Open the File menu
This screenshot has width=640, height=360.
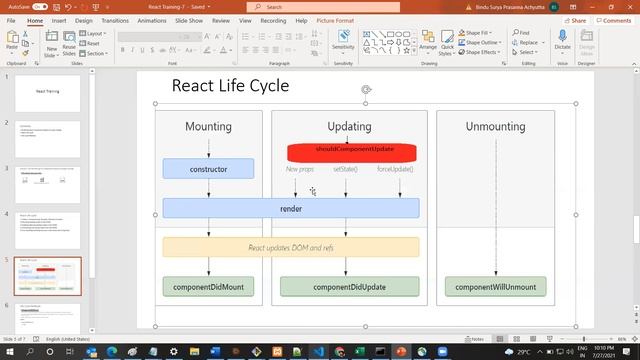pyautogui.click(x=11, y=20)
